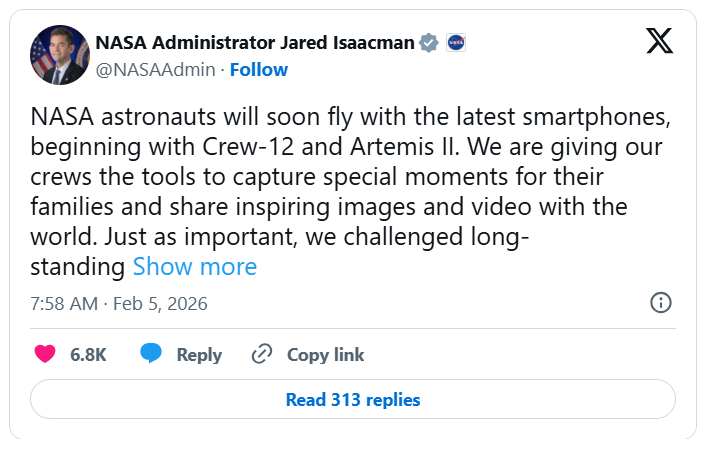This screenshot has height=450, width=704.
Task: Click the blue reply speech bubble icon
Action: (151, 354)
